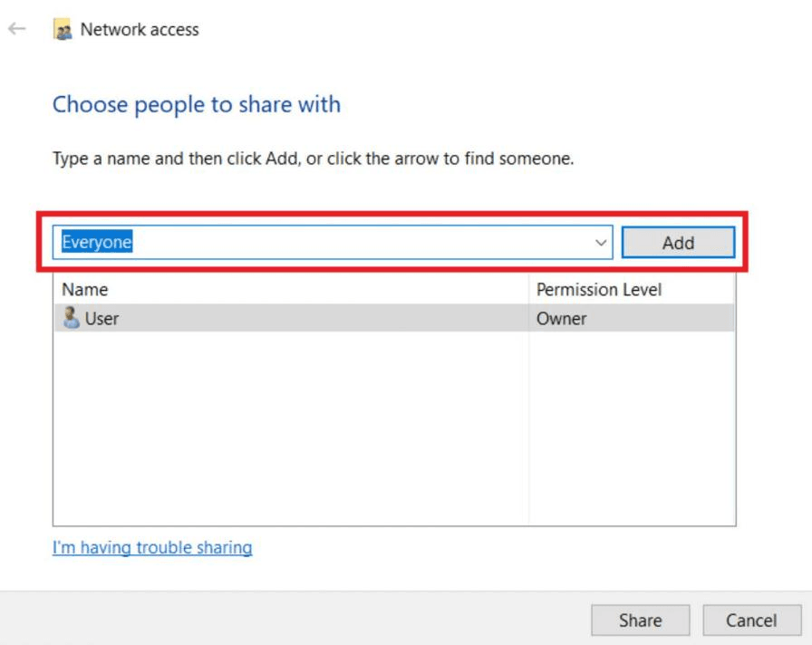Click the Everyone name input field
The width and height of the screenshot is (812, 645).
pos(317,243)
